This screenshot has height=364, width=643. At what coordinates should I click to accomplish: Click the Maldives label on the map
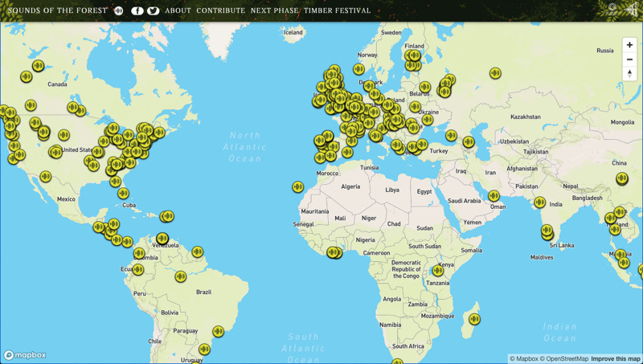542,257
